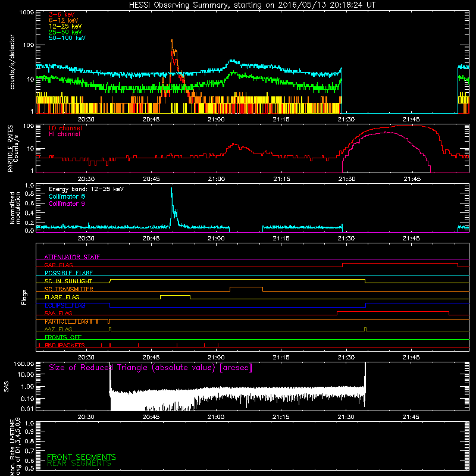Select the Collimator 8 legend label

(x=67, y=196)
